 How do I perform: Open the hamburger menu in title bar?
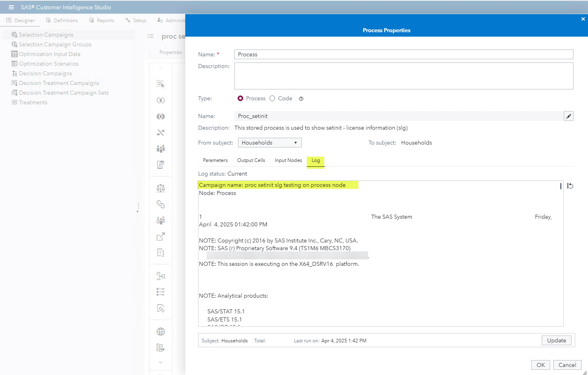click(11, 7)
